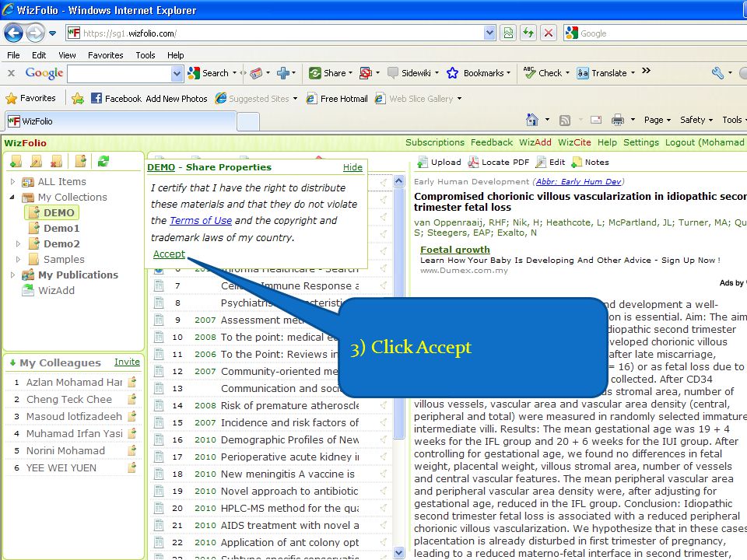747x560 pixels.
Task: Open the Edit menu in menu bar
Action: pos(39,55)
